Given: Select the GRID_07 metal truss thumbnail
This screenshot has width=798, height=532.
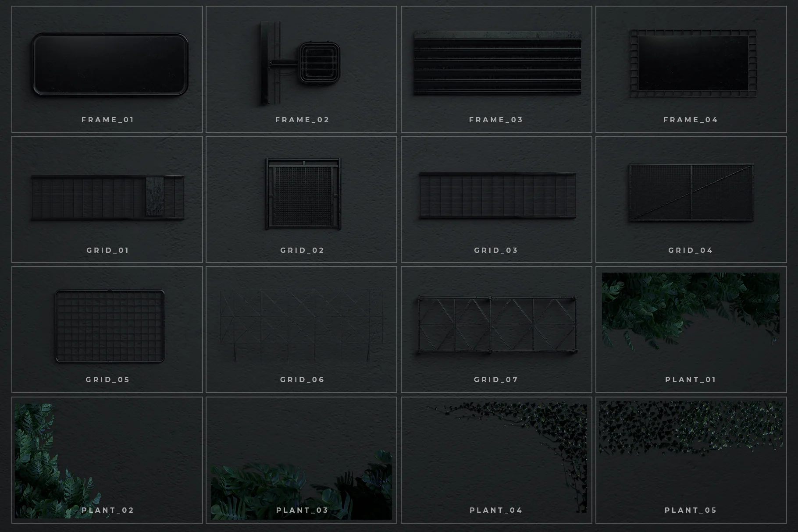Looking at the screenshot, I should click(496, 330).
